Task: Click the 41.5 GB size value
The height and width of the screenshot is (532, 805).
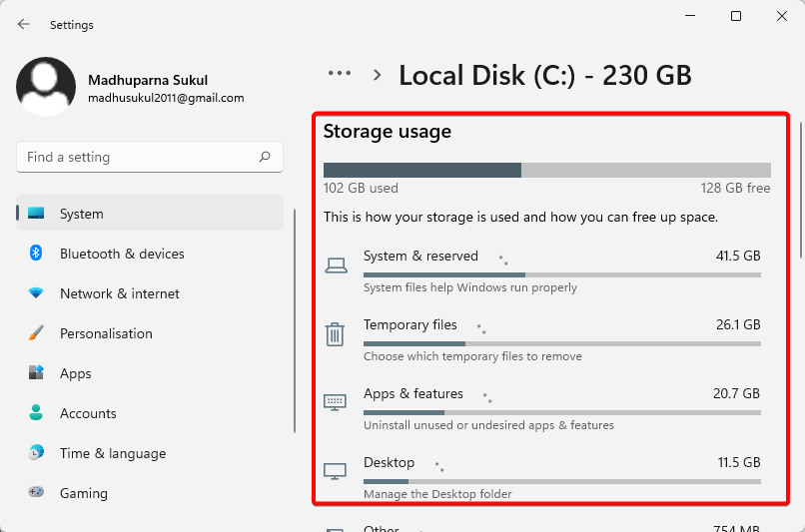Action: pyautogui.click(x=738, y=256)
